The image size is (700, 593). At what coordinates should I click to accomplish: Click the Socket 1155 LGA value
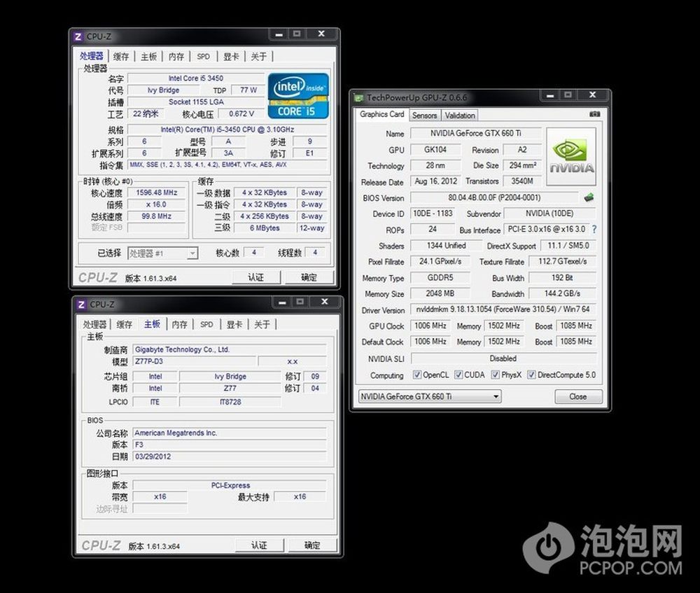[196, 102]
